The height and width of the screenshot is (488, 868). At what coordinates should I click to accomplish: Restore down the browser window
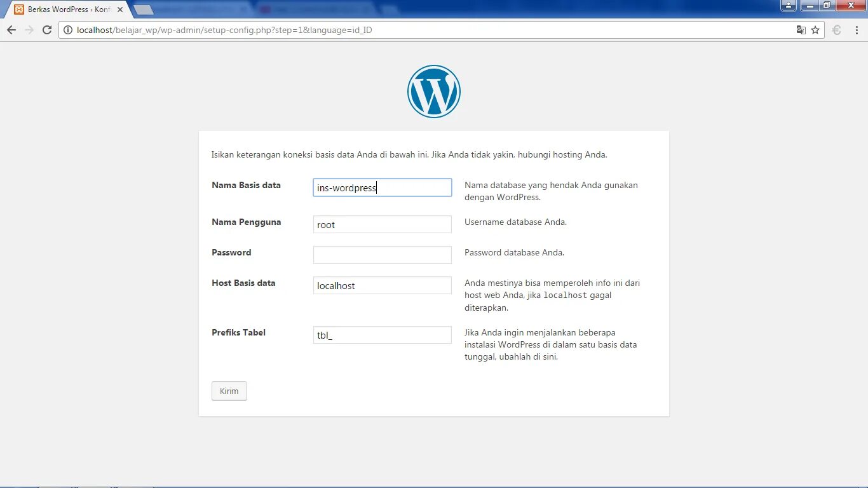coord(827,6)
